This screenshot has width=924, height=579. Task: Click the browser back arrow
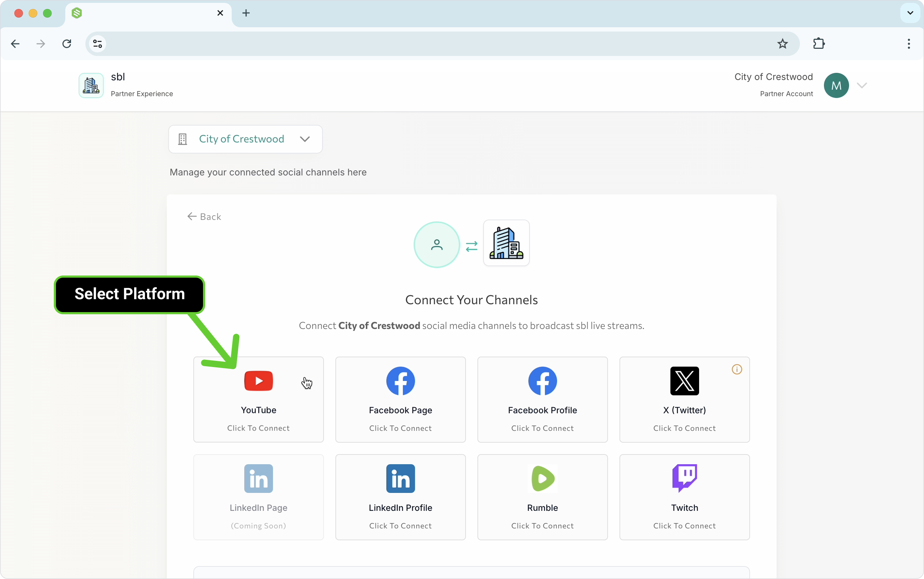[15, 44]
